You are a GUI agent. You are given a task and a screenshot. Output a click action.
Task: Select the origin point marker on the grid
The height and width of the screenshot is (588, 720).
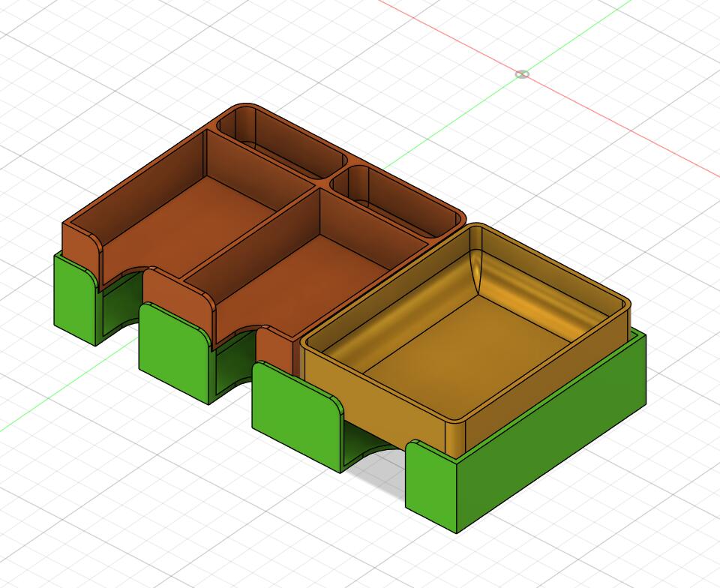(x=522, y=74)
